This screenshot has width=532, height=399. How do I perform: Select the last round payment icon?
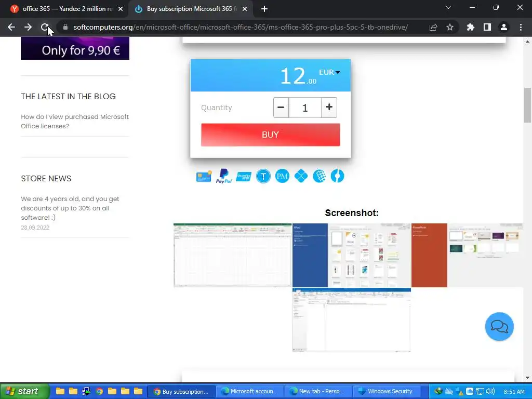[x=337, y=176]
